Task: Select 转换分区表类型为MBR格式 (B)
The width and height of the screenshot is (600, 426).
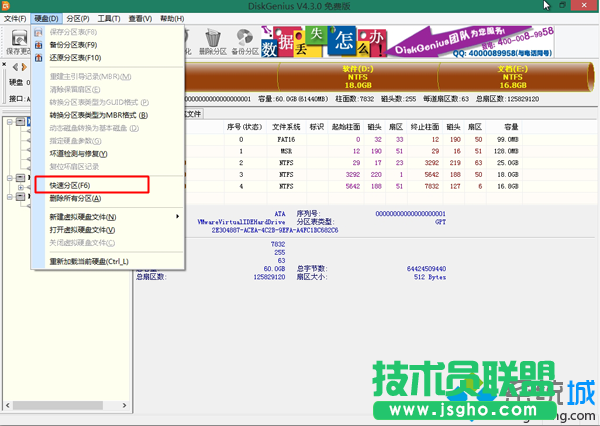Action: pyautogui.click(x=99, y=115)
